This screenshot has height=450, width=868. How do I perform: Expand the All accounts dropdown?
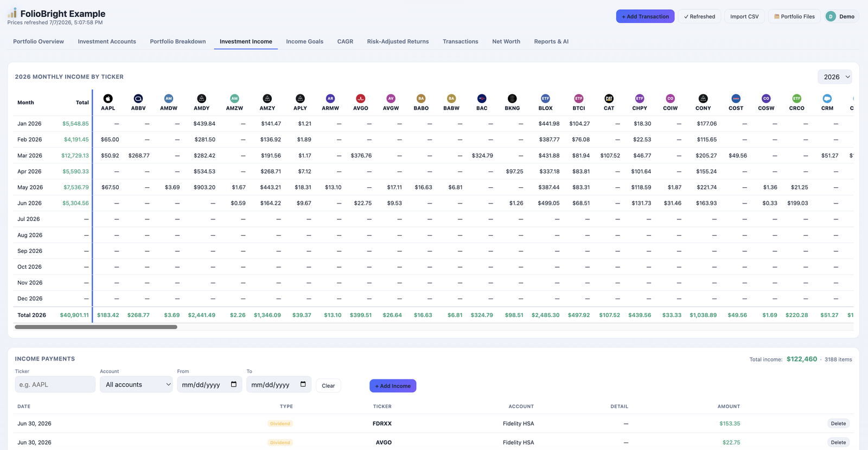tap(136, 384)
